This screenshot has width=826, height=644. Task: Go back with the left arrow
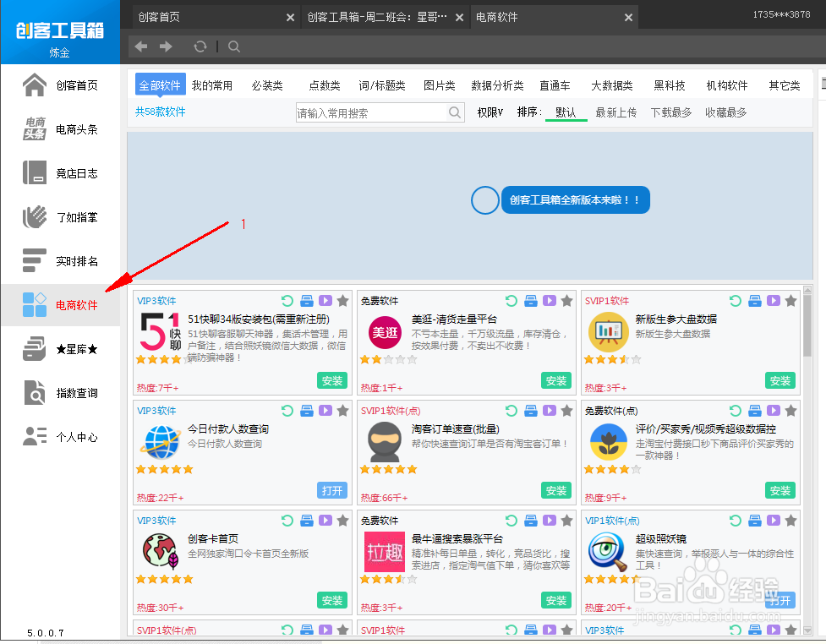coord(140,46)
